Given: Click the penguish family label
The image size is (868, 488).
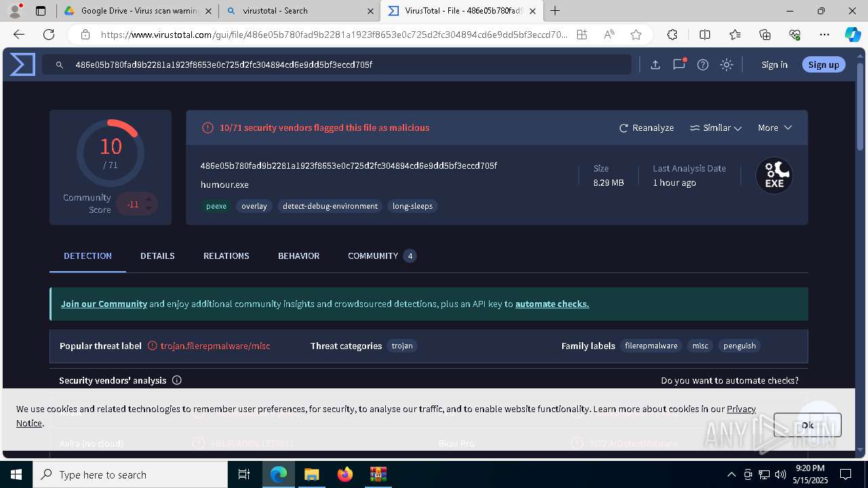Looking at the screenshot, I should coord(740,346).
